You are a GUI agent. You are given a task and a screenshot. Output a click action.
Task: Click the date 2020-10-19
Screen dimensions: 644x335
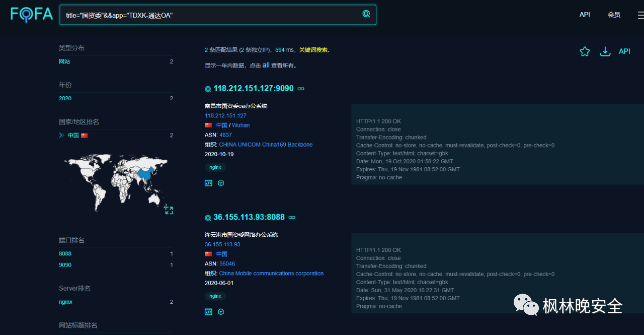click(219, 154)
